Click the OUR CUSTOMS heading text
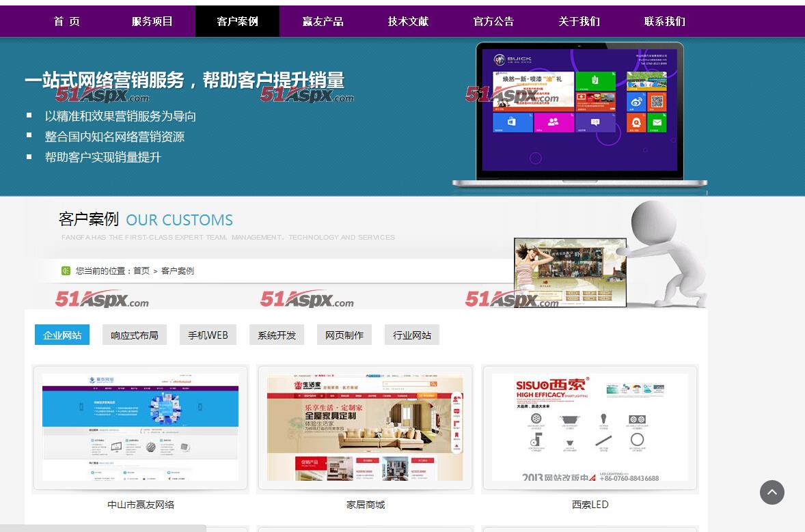Viewport: 805px width, 532px height. 179,220
